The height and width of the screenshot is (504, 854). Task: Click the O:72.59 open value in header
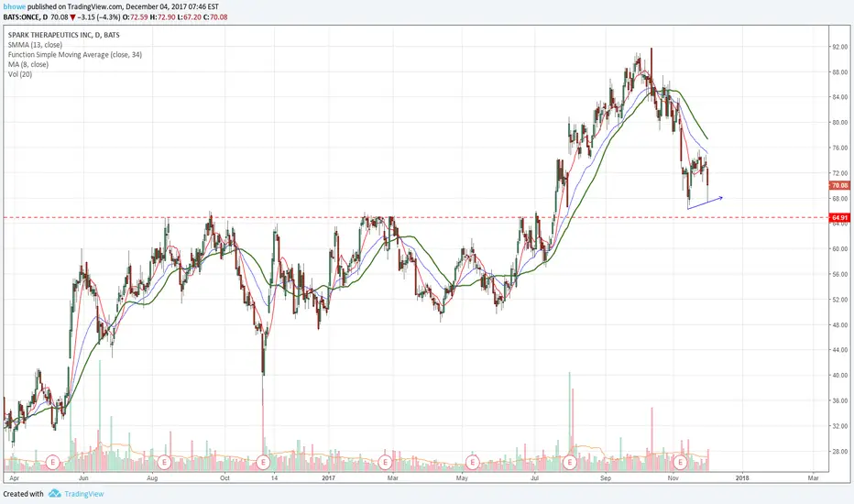[x=135, y=17]
